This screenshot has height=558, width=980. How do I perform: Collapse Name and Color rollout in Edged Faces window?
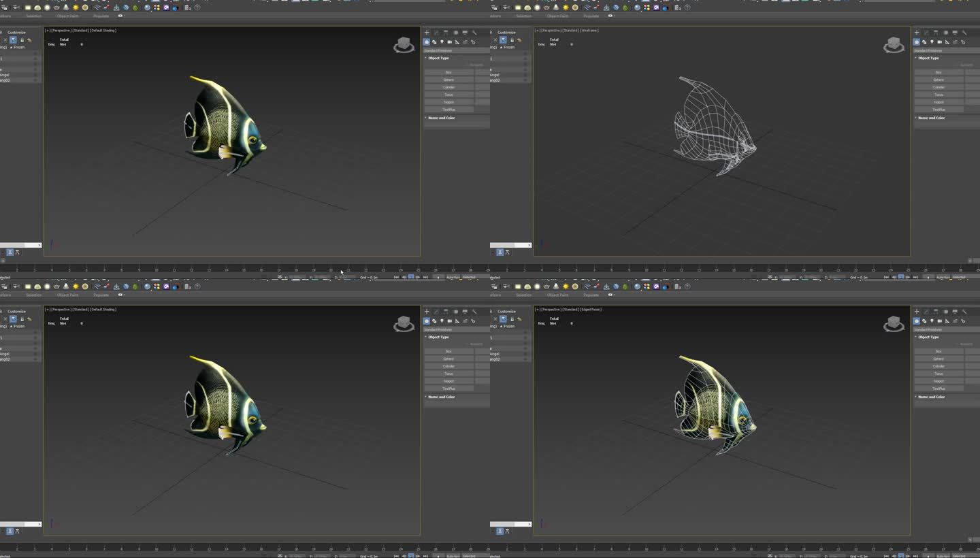pos(931,397)
